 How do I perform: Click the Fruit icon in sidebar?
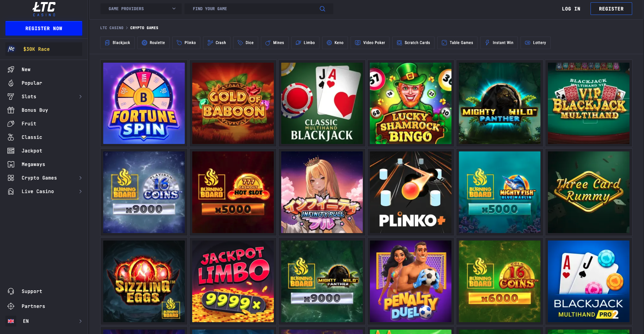click(11, 124)
